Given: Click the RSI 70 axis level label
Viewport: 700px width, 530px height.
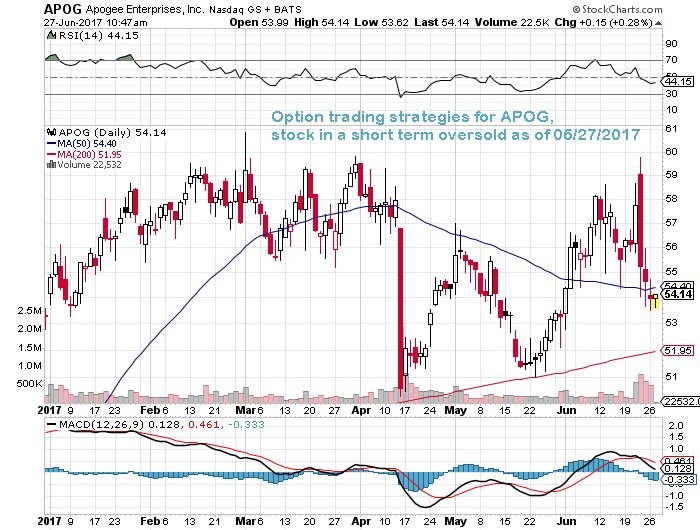Looking at the screenshot, I should tap(671, 59).
